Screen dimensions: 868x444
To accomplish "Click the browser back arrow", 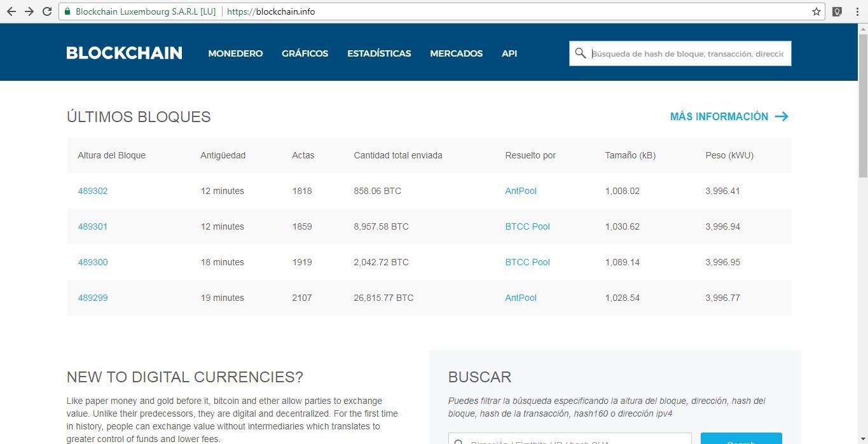I will click(11, 11).
